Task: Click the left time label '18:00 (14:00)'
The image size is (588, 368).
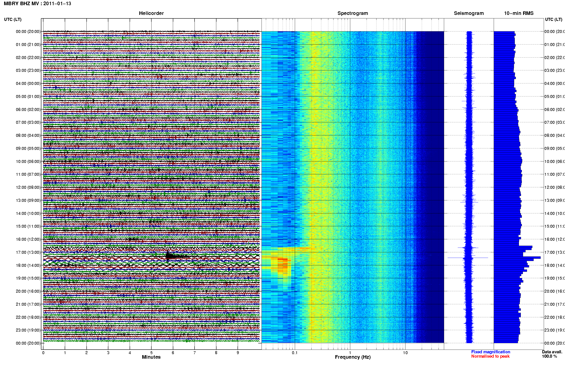Action: click(28, 265)
